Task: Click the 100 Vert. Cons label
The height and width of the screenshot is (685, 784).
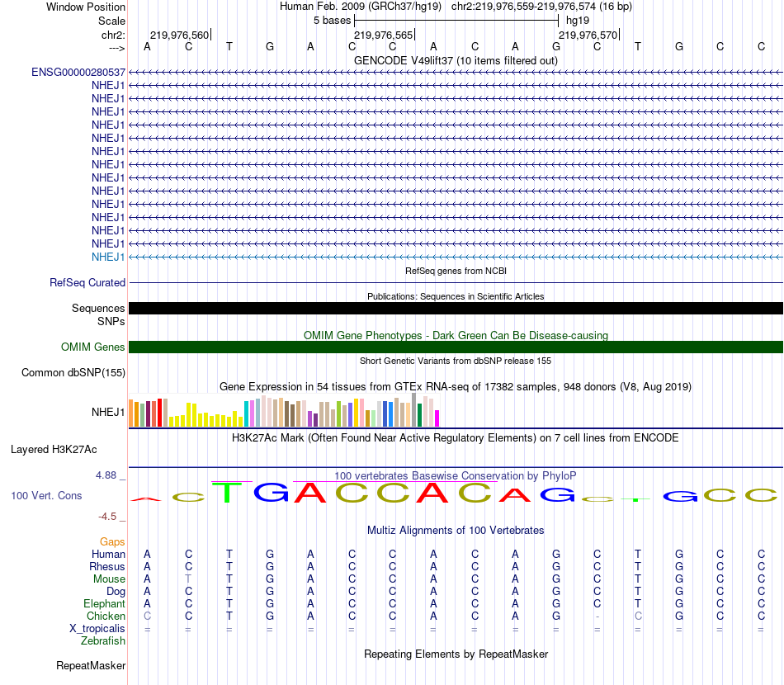Action: click(x=46, y=495)
